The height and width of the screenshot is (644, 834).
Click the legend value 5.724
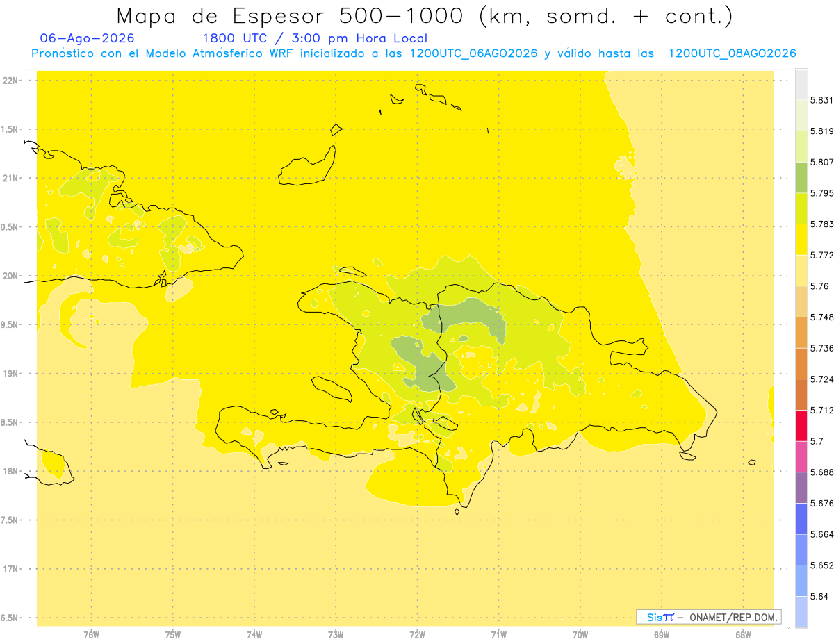[821, 379]
